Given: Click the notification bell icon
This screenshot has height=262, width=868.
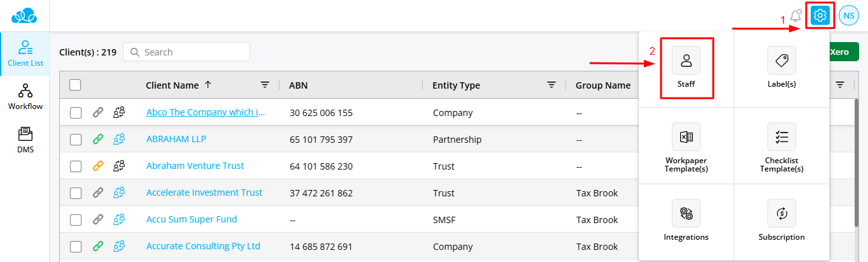Looking at the screenshot, I should coord(795,16).
